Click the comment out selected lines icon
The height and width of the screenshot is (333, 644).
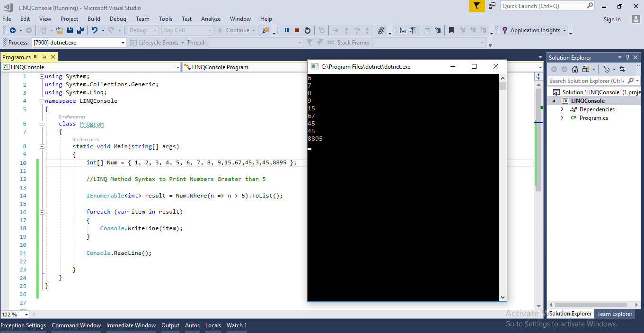pos(427,30)
